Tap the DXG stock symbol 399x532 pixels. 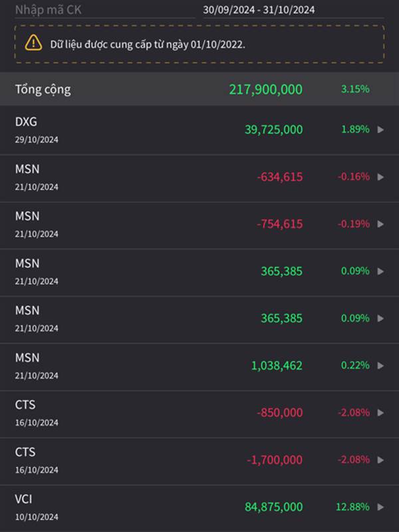[x=26, y=122]
